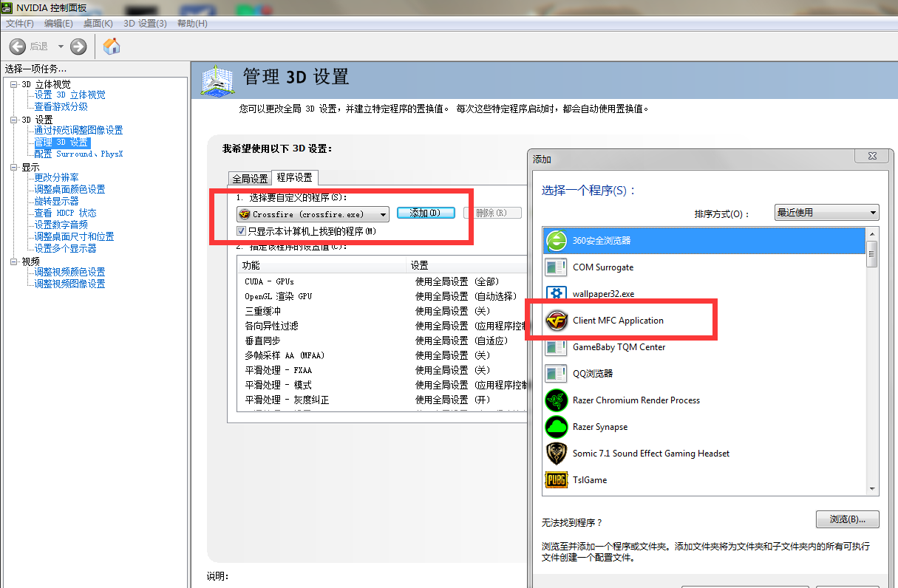Click the 浏览 button in the dialog
Image resolution: width=898 pixels, height=588 pixels.
click(x=847, y=519)
